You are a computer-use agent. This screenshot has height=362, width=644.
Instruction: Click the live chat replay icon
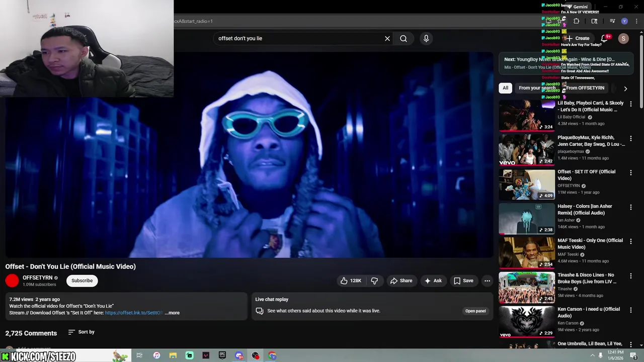(x=260, y=311)
